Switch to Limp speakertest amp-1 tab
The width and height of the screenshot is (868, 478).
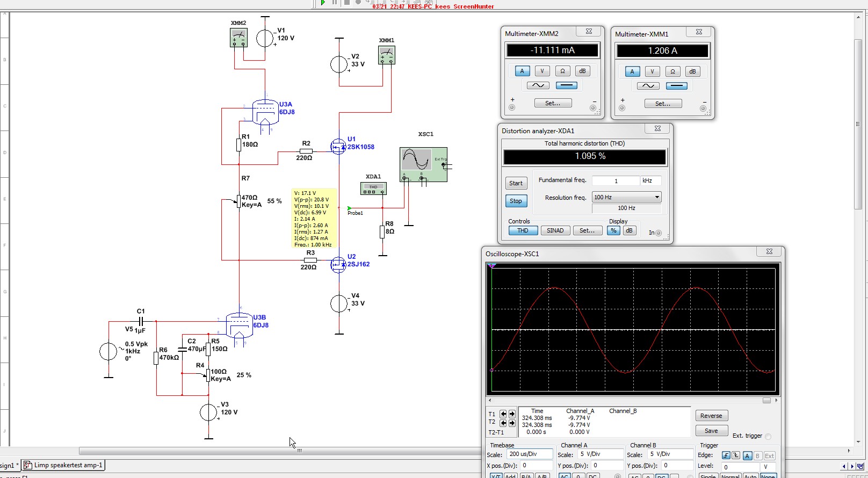click(63, 465)
